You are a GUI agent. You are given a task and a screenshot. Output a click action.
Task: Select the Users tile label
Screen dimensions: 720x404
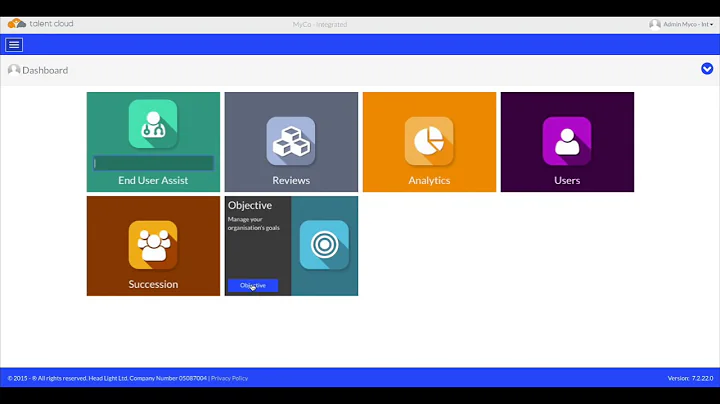pyautogui.click(x=567, y=180)
